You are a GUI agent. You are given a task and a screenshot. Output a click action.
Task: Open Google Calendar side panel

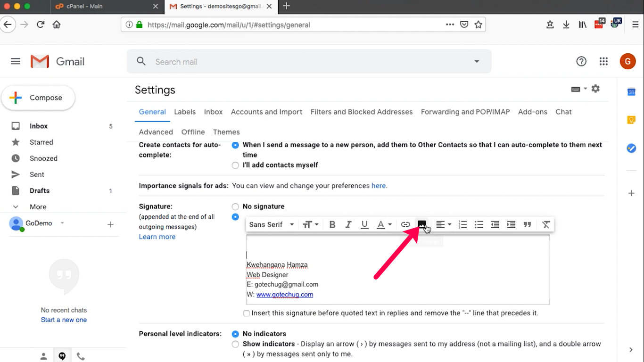point(631,92)
